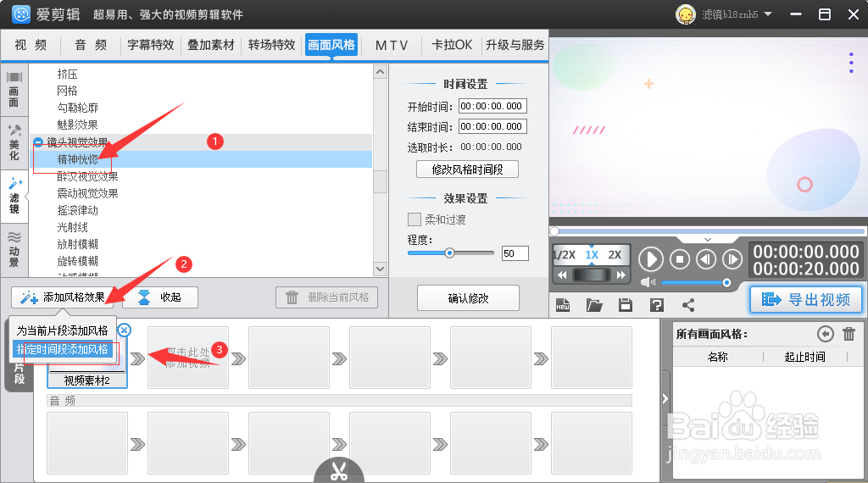Select the 视频素材2 clip thumbnail
This screenshot has width=868, height=483.
[87, 358]
